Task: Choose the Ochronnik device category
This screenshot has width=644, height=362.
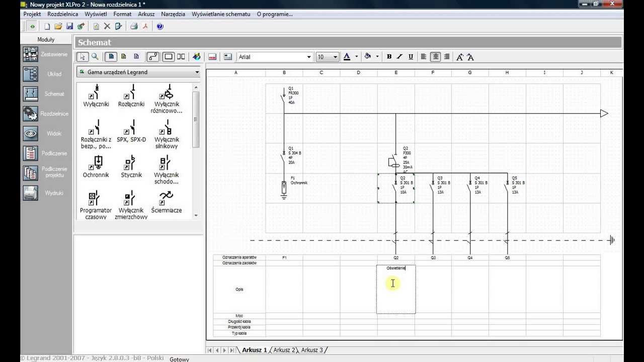Action: [x=96, y=166]
